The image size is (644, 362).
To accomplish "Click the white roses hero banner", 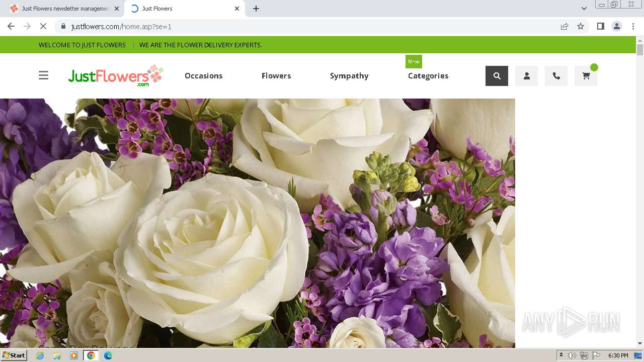I will [258, 223].
